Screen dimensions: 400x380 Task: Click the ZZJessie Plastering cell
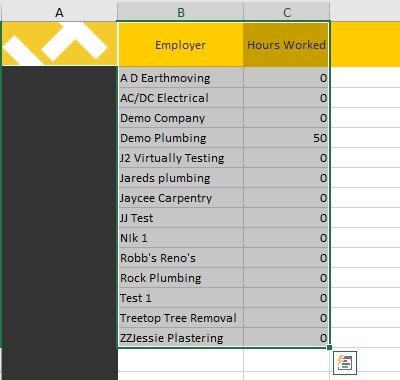tap(181, 338)
